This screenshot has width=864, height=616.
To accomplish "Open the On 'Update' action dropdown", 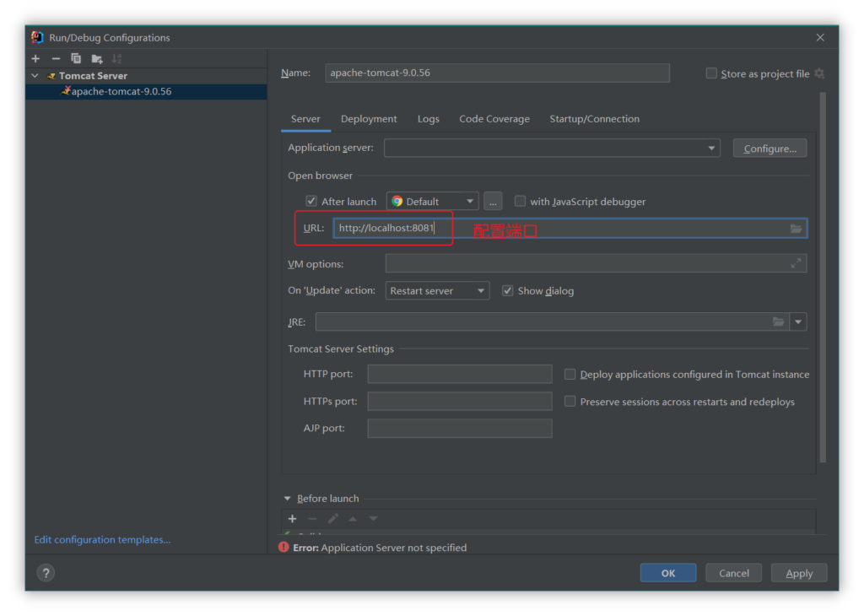I will click(x=438, y=290).
